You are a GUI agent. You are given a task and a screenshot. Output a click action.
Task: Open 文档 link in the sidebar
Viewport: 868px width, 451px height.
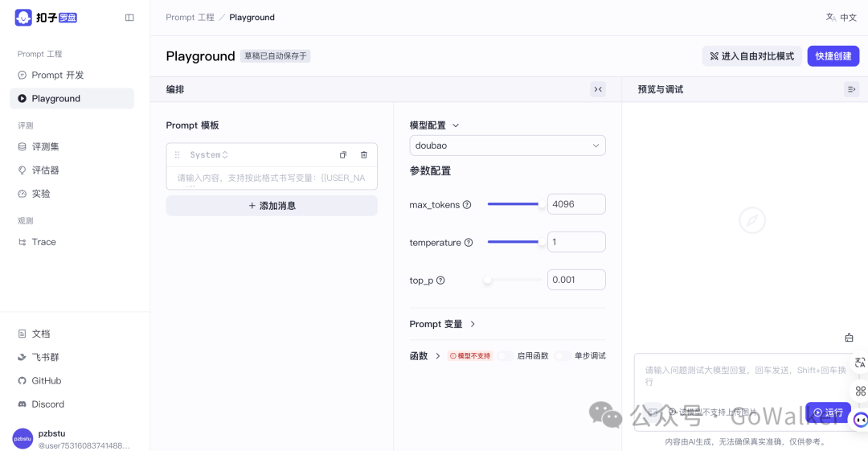point(72,334)
